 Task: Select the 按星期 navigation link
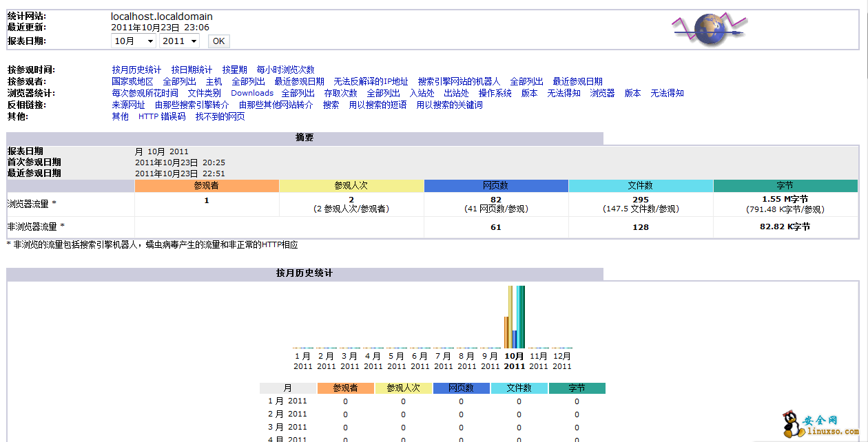234,70
